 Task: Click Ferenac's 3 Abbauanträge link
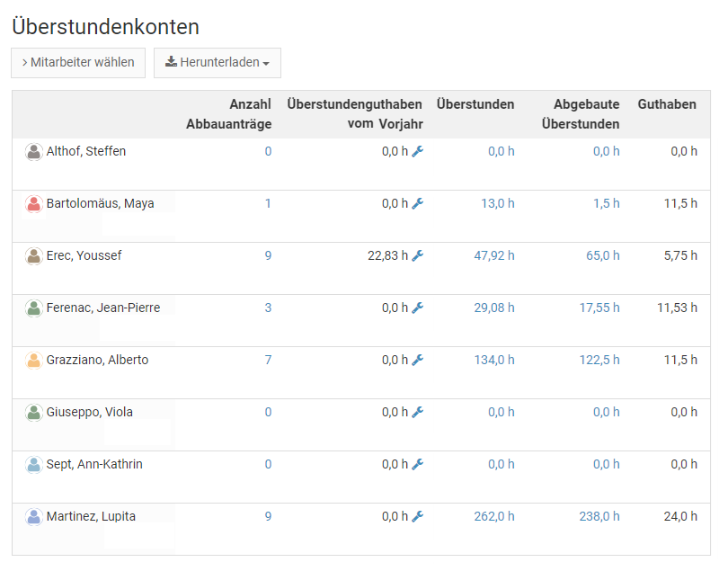[268, 308]
